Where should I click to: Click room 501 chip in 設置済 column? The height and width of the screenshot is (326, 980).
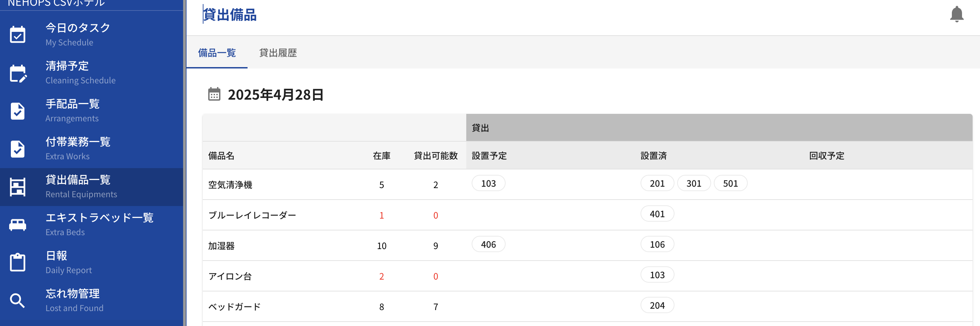click(730, 184)
